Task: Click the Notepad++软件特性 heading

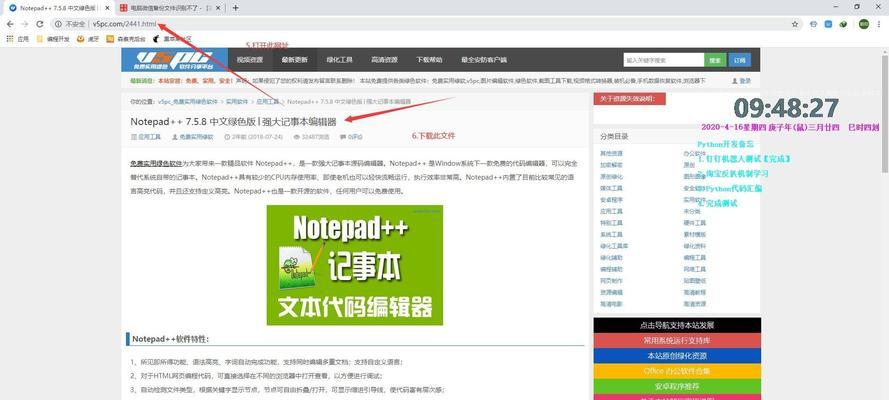Action: 171,339
